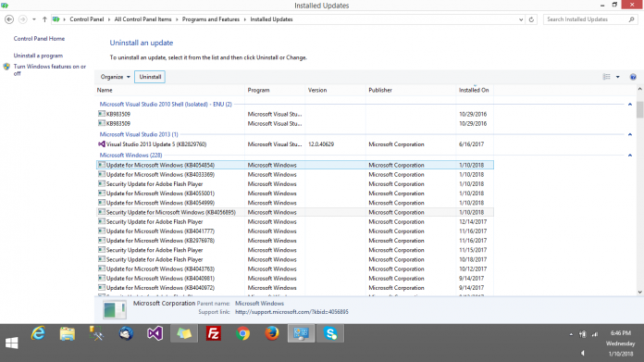Select Update for Microsoft Windows (KB4043763)
This screenshot has height=362, width=644.
295,268
